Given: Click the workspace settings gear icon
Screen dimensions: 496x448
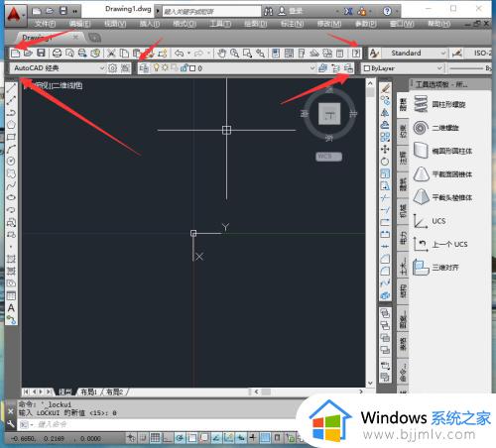Looking at the screenshot, I should coord(113,68).
